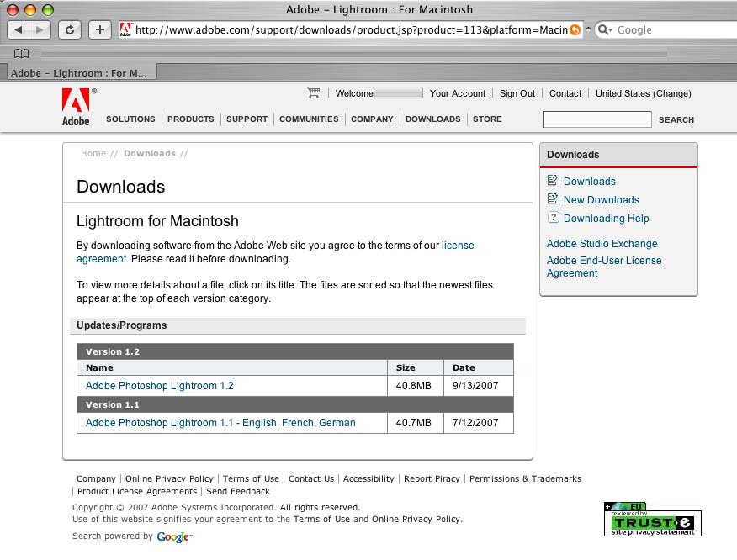The width and height of the screenshot is (737, 560).
Task: Click Your Account link
Action: coord(458,93)
